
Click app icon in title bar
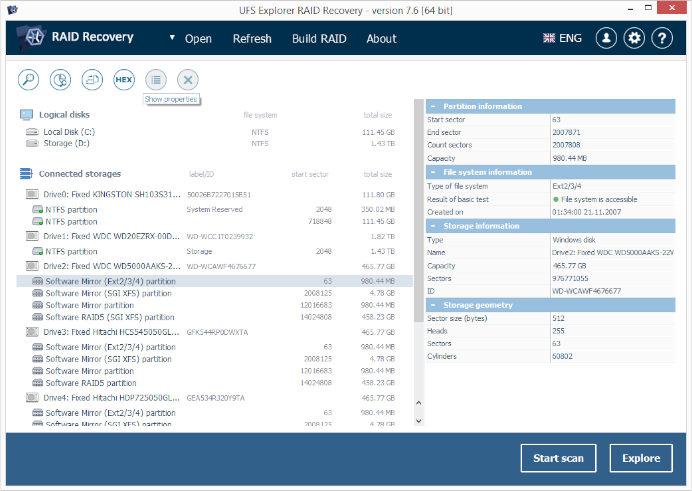point(12,10)
